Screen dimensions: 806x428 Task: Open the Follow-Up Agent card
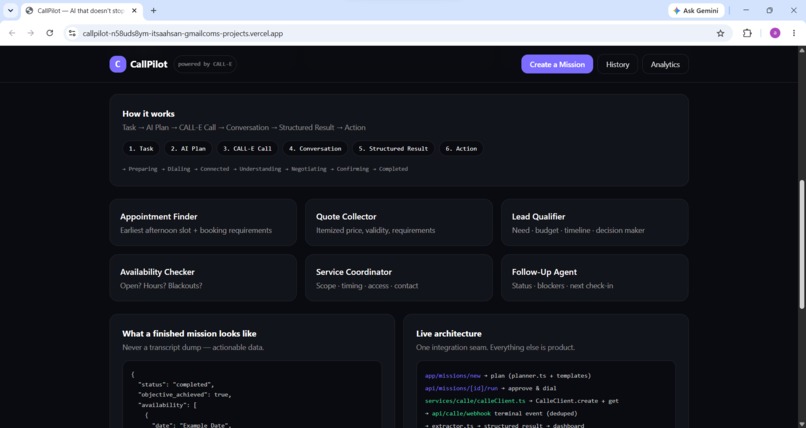595,278
